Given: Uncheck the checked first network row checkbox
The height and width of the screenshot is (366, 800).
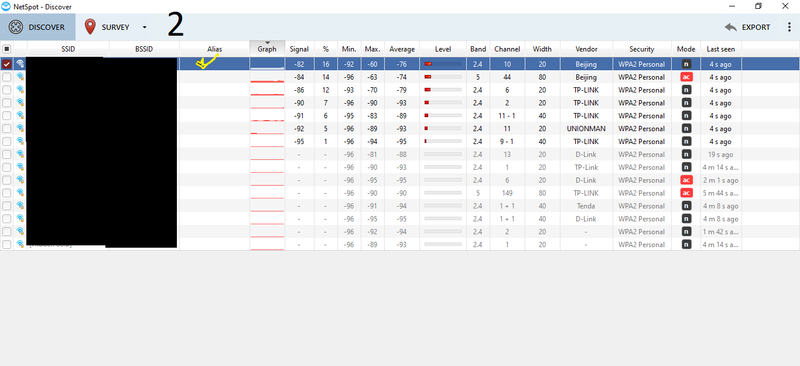Looking at the screenshot, I should click(x=7, y=64).
